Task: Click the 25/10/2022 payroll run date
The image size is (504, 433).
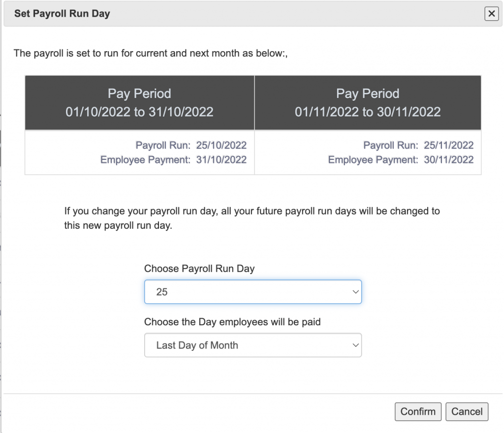Action: (221, 145)
